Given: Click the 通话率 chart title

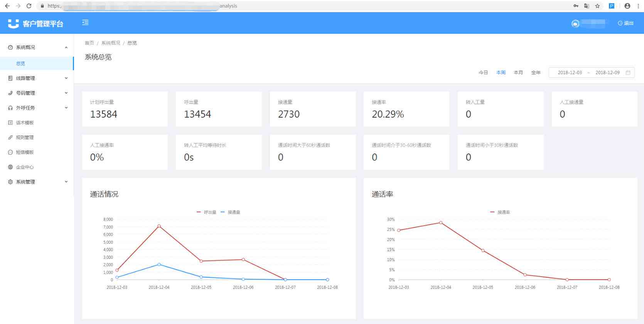Looking at the screenshot, I should 383,194.
